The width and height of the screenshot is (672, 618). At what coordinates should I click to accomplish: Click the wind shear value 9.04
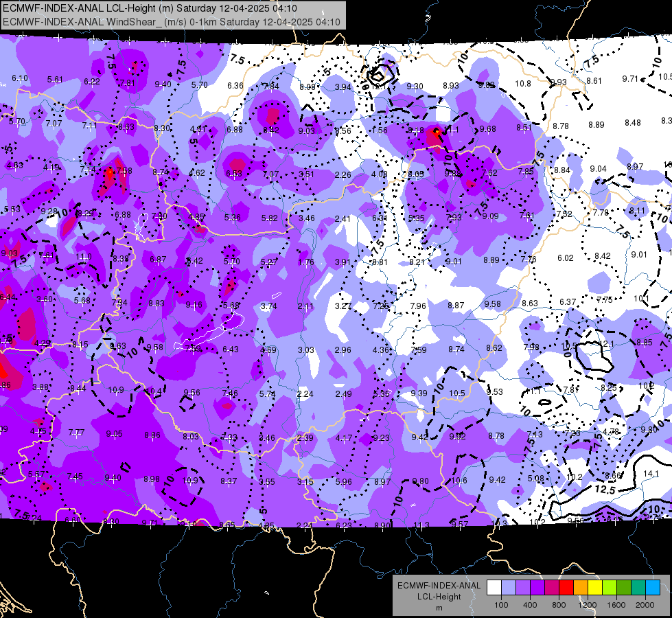click(598, 169)
